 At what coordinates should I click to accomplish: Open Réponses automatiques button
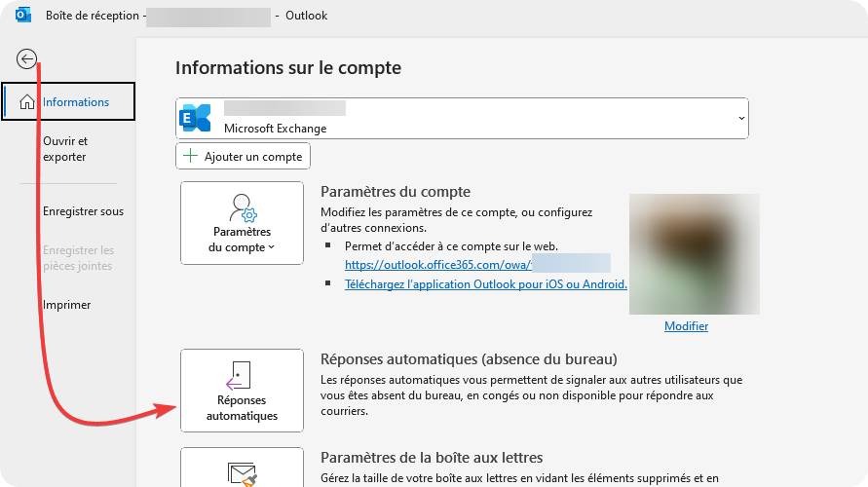(242, 391)
